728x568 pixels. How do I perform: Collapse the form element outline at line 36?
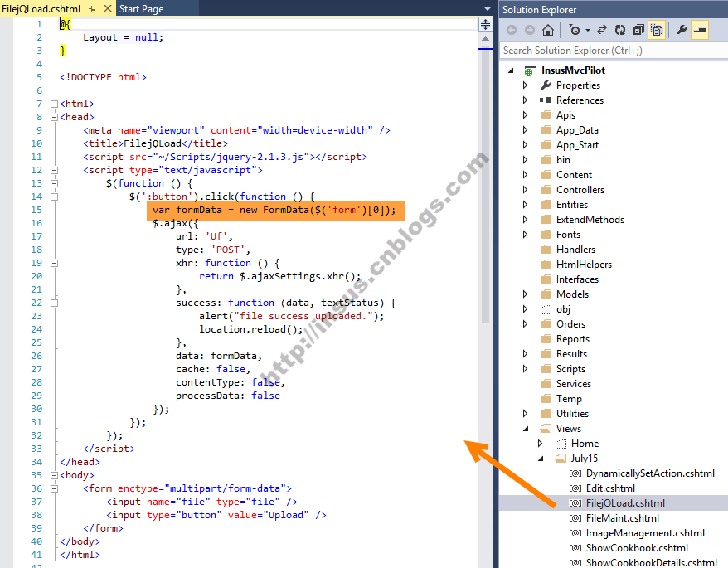(55, 488)
